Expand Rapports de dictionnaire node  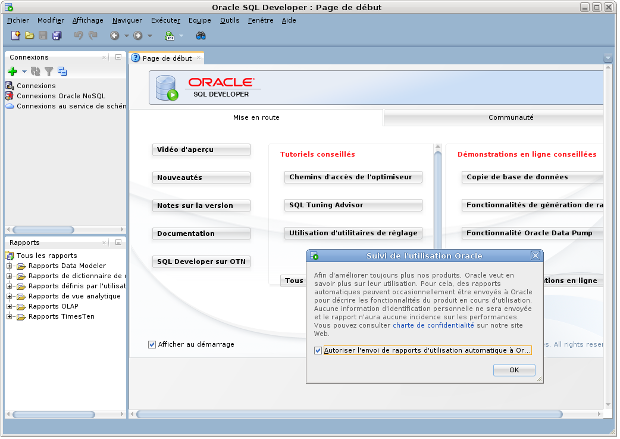(9, 276)
